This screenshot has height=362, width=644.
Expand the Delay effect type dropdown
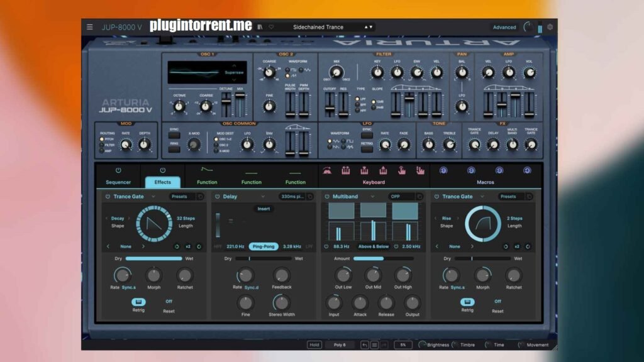[x=263, y=197]
